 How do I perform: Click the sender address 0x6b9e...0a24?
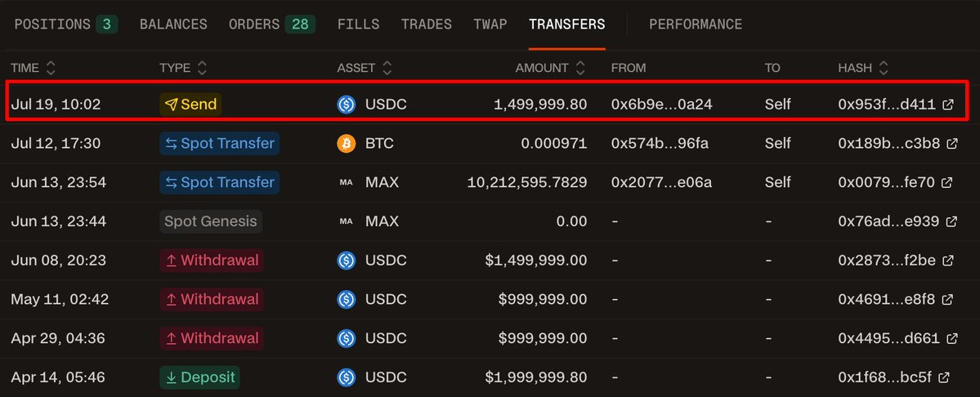click(661, 105)
